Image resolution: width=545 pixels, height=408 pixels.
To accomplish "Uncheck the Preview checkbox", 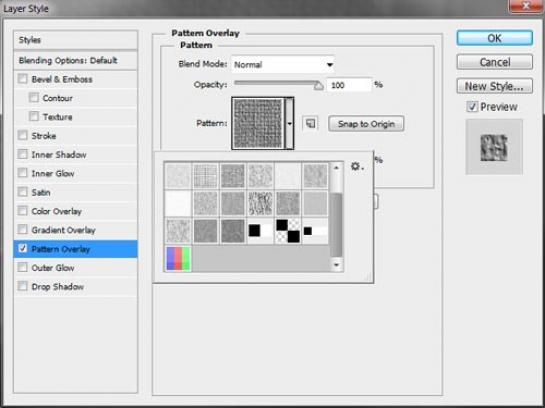I will coord(472,106).
